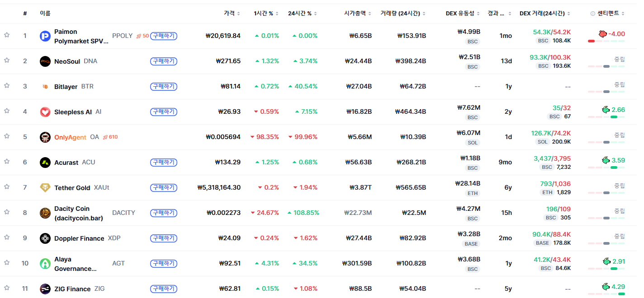
Task: Click the price ₩5,318,164.30
Action: [x=219, y=187]
